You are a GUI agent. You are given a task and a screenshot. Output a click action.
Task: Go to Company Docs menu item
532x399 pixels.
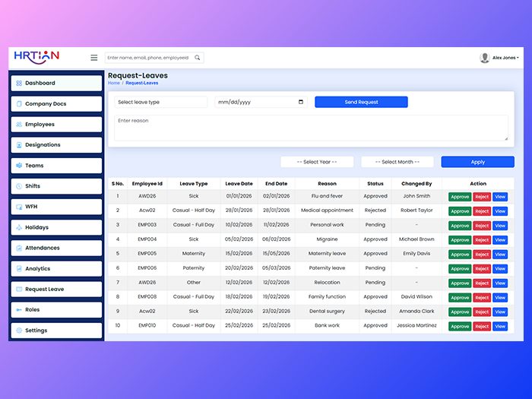[56, 104]
